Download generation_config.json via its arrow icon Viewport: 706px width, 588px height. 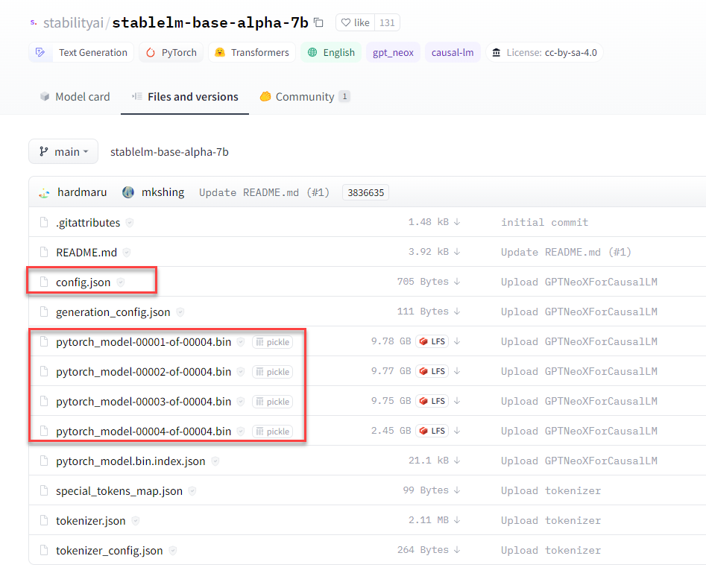click(x=457, y=311)
